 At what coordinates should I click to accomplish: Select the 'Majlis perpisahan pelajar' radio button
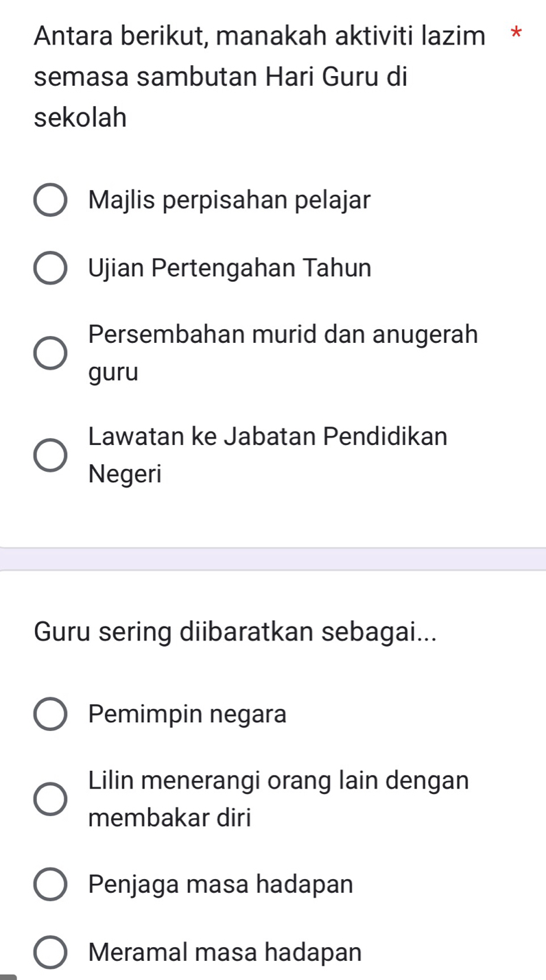[x=51, y=200]
